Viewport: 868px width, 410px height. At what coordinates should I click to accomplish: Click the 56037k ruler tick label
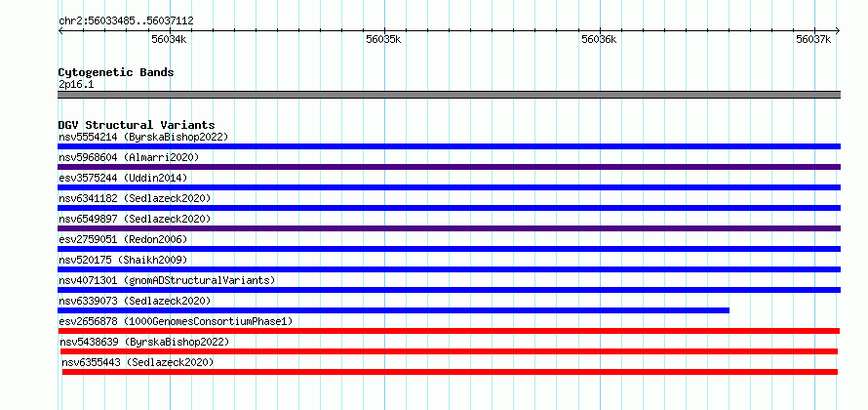click(813, 39)
